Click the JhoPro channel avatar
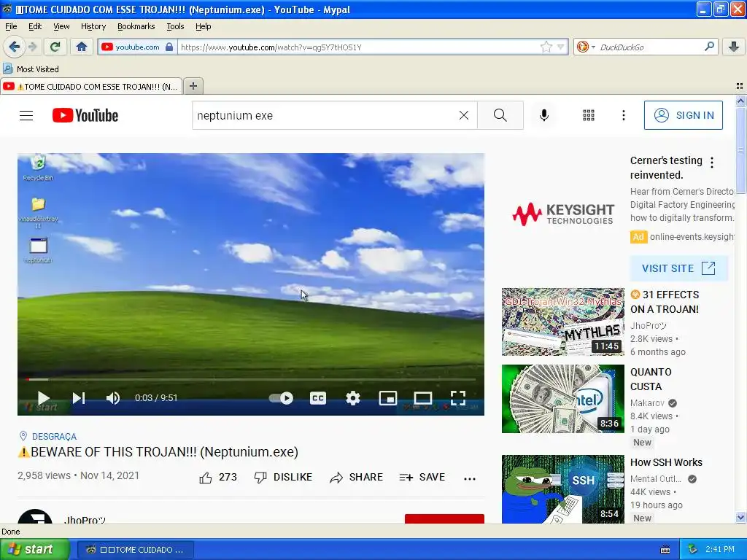Screen dimensions: 747x560 pyautogui.click(x=35, y=517)
